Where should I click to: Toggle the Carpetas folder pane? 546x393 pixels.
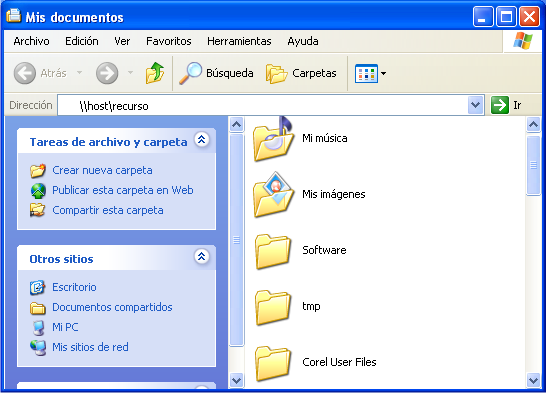pos(301,73)
